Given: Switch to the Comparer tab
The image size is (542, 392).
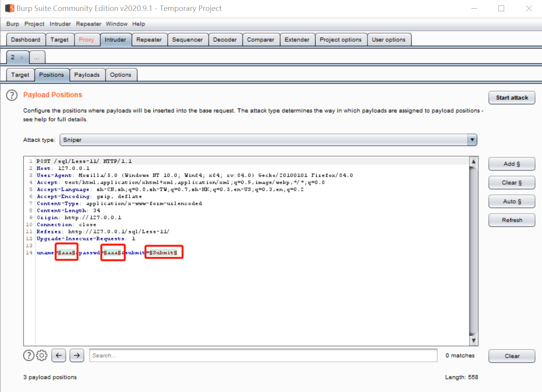Looking at the screenshot, I should pyautogui.click(x=260, y=39).
